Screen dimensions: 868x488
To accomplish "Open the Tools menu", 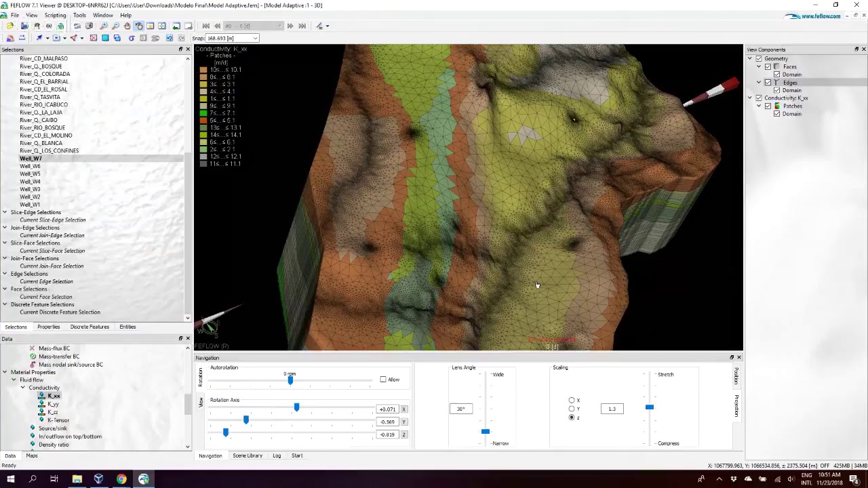I will tap(79, 15).
